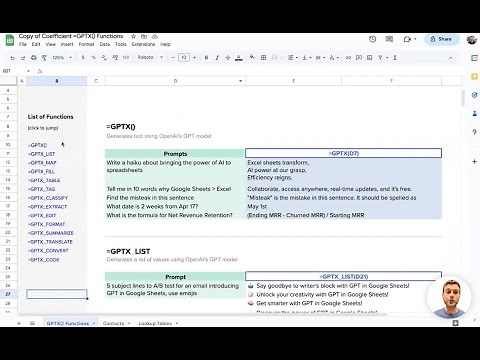Image resolution: width=480 pixels, height=360 pixels.
Task: Check the cloud save status icon
Action: pyautogui.click(x=155, y=36)
